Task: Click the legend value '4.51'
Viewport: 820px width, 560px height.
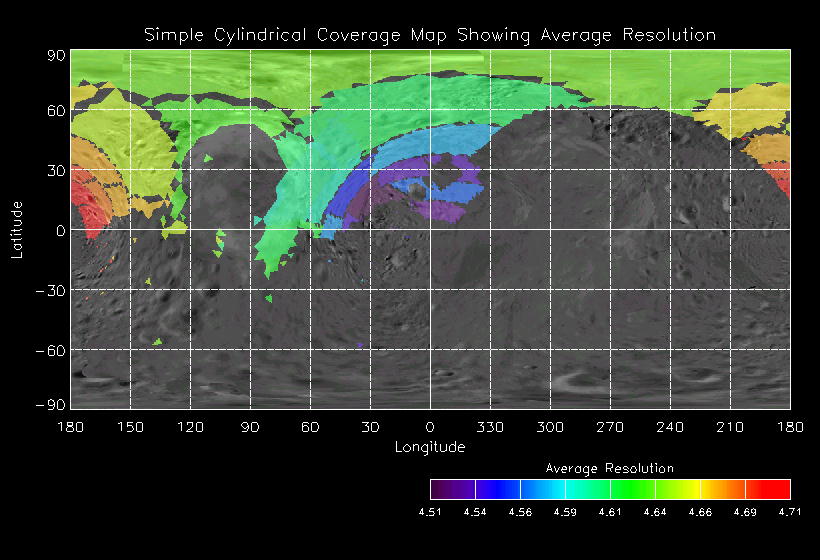Action: [430, 512]
